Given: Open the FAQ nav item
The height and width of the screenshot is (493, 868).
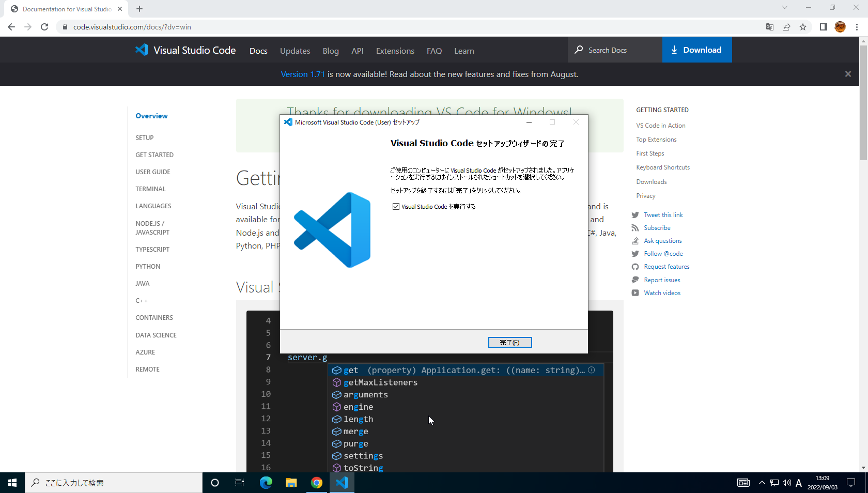Looking at the screenshot, I should [x=435, y=51].
